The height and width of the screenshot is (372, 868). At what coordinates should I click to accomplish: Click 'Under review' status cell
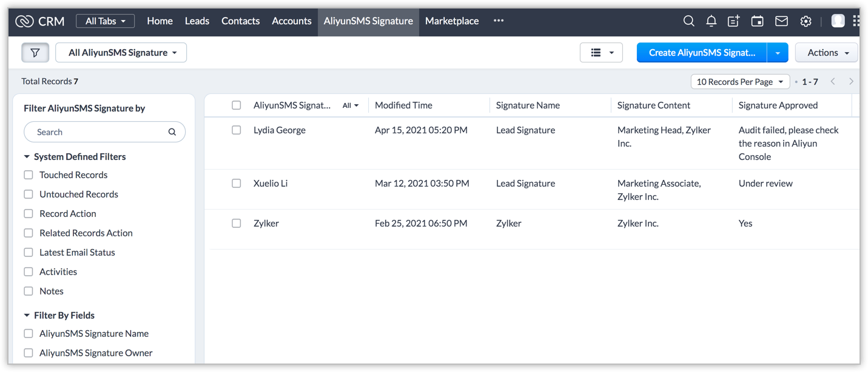(765, 184)
